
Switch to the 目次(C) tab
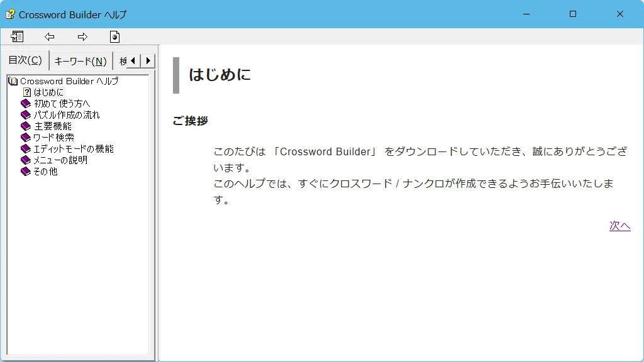(x=25, y=60)
